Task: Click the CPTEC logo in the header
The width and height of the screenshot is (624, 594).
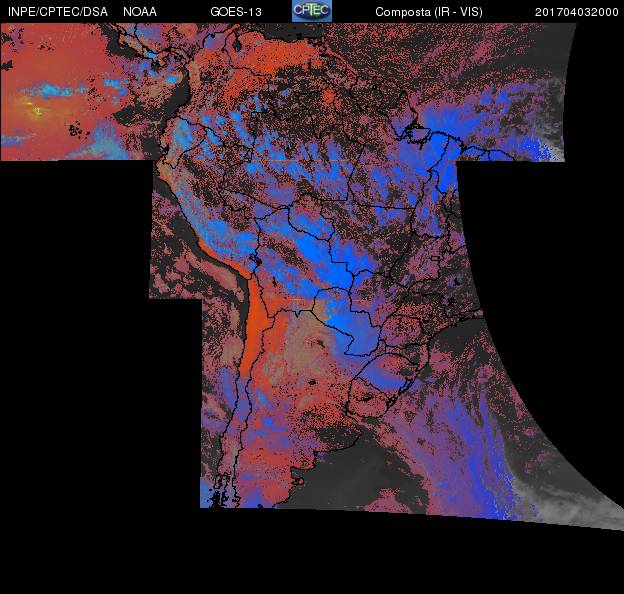Action: pyautogui.click(x=312, y=11)
